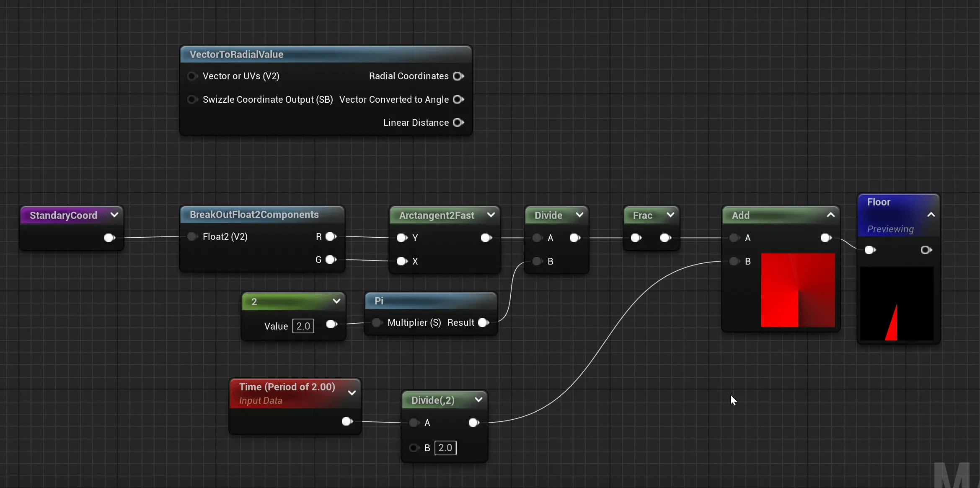Collapse the Floor node preview arrow
This screenshot has width=980, height=488.
(931, 215)
